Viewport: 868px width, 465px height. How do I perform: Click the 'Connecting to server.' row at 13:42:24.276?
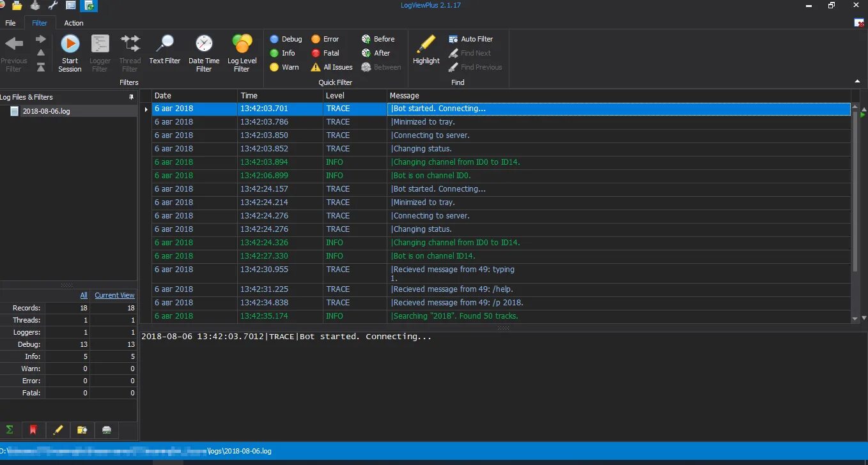(501, 216)
